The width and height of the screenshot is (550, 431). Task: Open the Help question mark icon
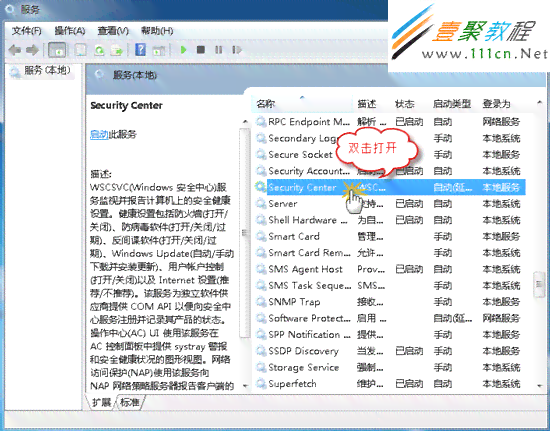pos(140,50)
